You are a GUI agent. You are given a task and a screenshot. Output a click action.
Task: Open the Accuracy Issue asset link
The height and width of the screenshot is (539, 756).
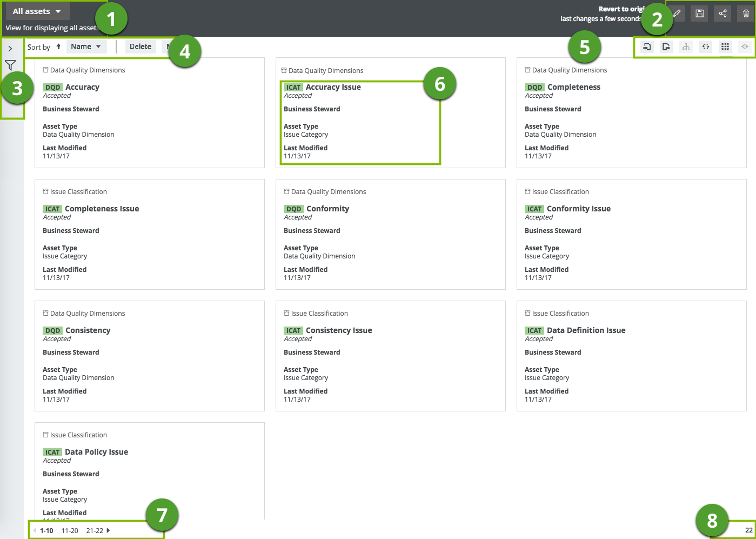pyautogui.click(x=333, y=87)
